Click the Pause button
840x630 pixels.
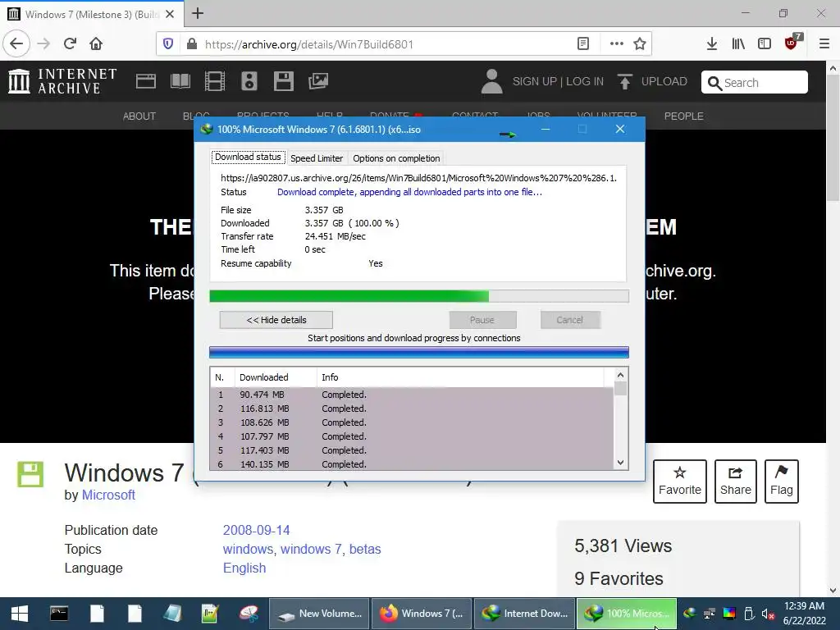coord(482,320)
